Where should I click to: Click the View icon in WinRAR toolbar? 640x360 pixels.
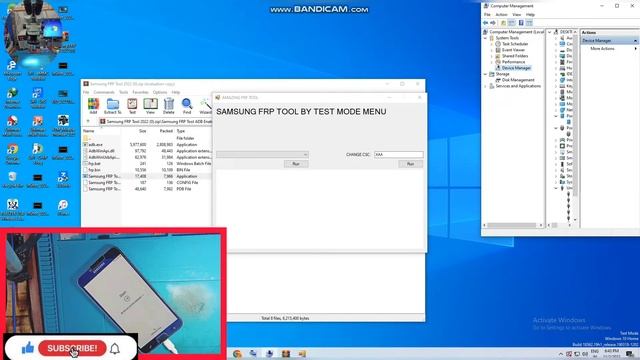(150, 105)
